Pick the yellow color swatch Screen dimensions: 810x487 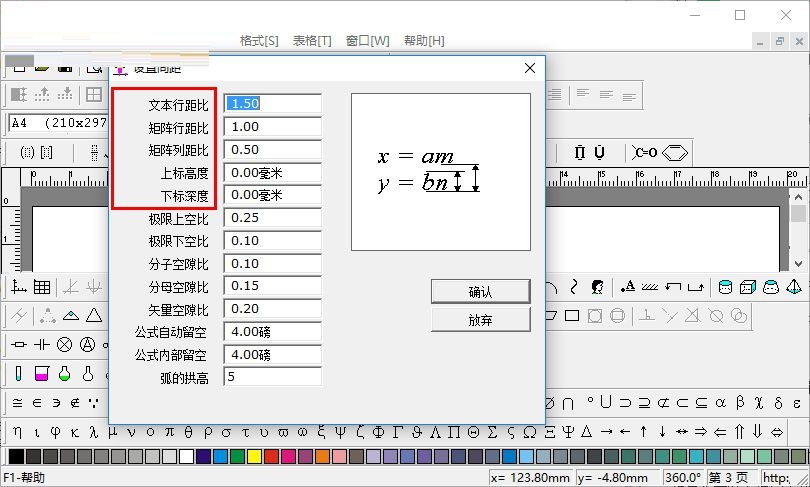click(x=254, y=457)
